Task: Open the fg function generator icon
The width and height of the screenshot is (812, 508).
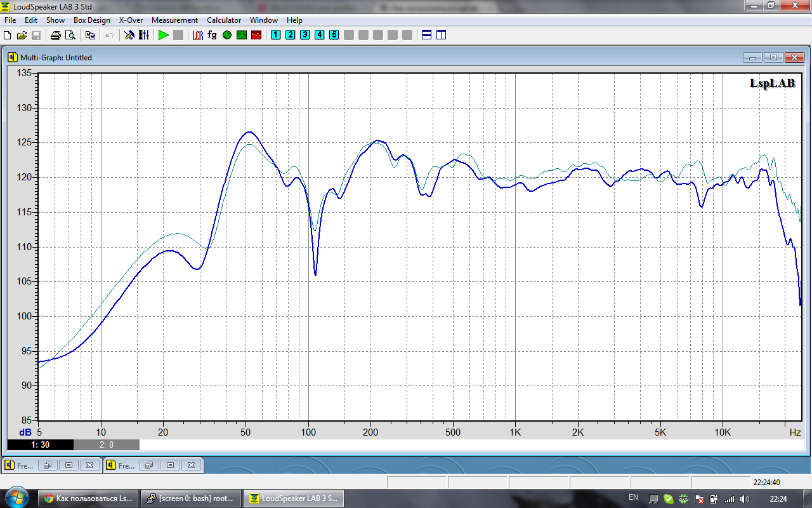Action: [x=212, y=35]
